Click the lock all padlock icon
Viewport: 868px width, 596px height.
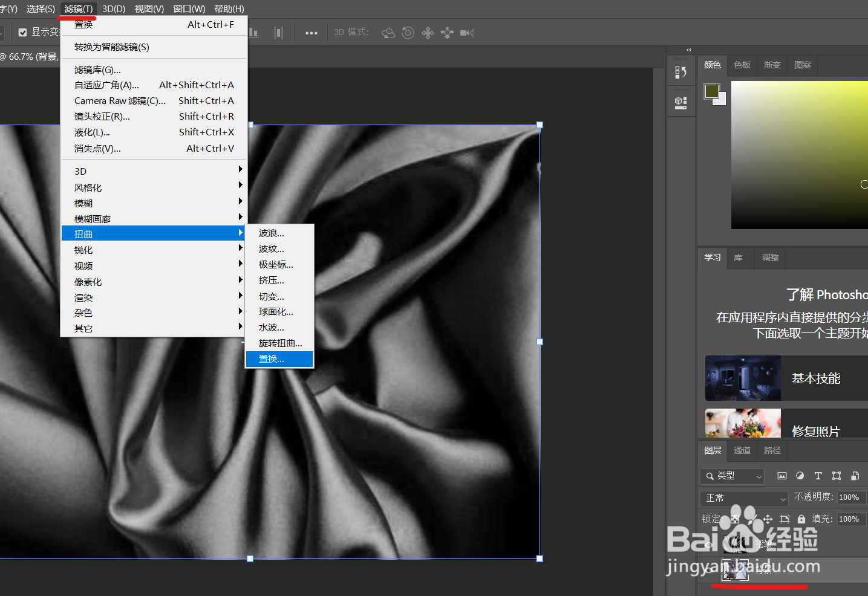[801, 519]
